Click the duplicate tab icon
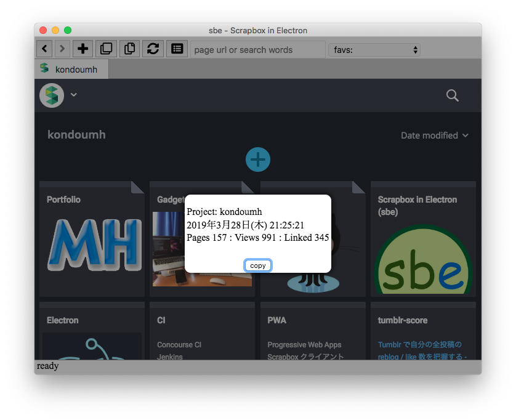Image resolution: width=516 pixels, height=420 pixels. point(106,49)
